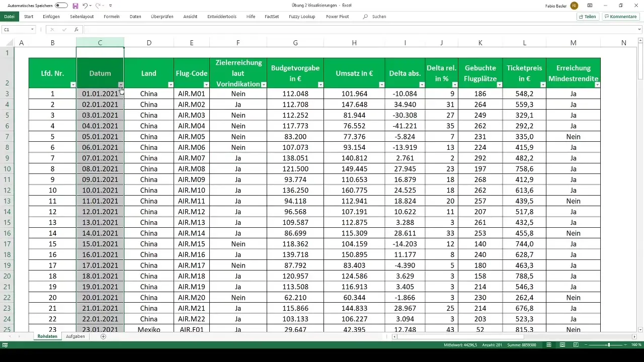Add a new sheet with plus icon
Viewport: 644px width, 362px height.
tap(103, 336)
